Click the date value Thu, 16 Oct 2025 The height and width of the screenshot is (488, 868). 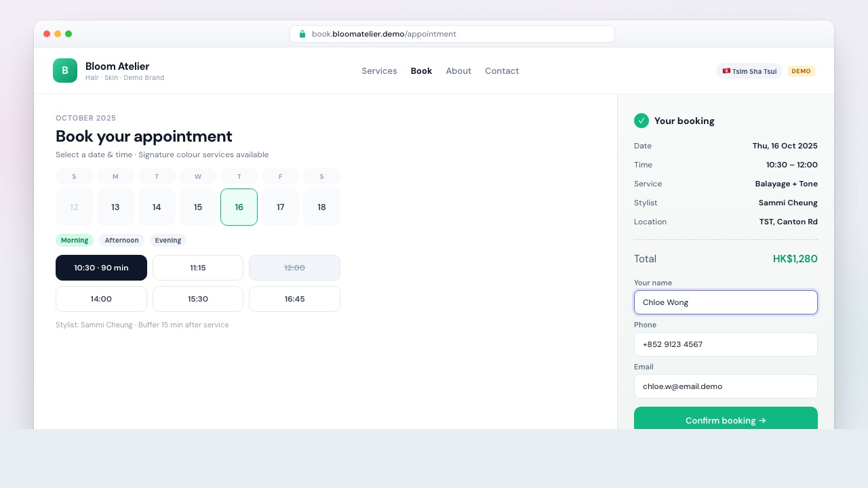tap(785, 146)
